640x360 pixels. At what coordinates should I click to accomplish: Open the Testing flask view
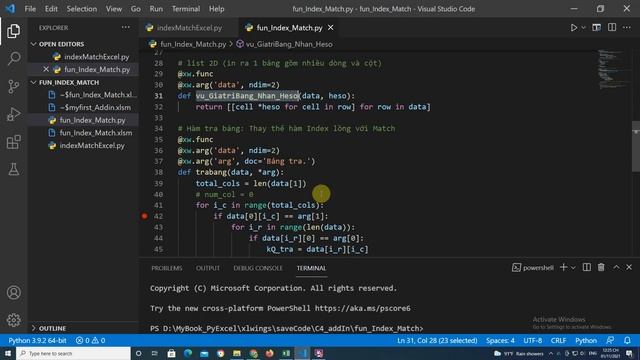coord(13,169)
